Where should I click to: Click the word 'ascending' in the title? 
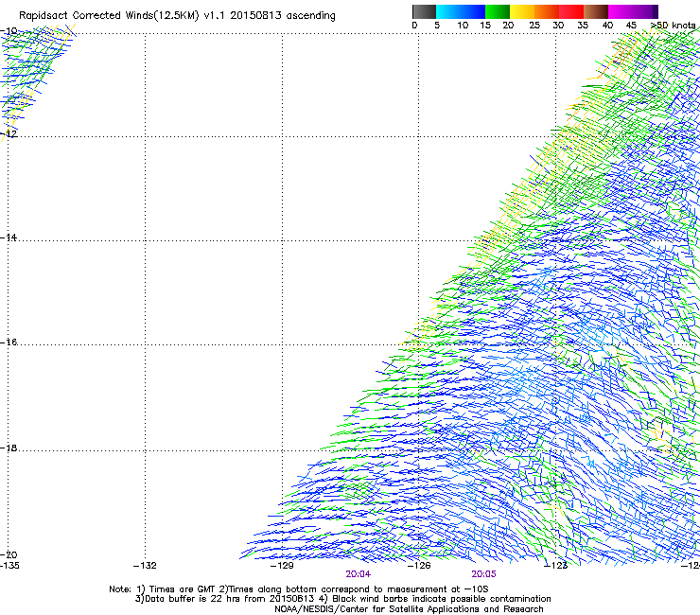[x=310, y=16]
